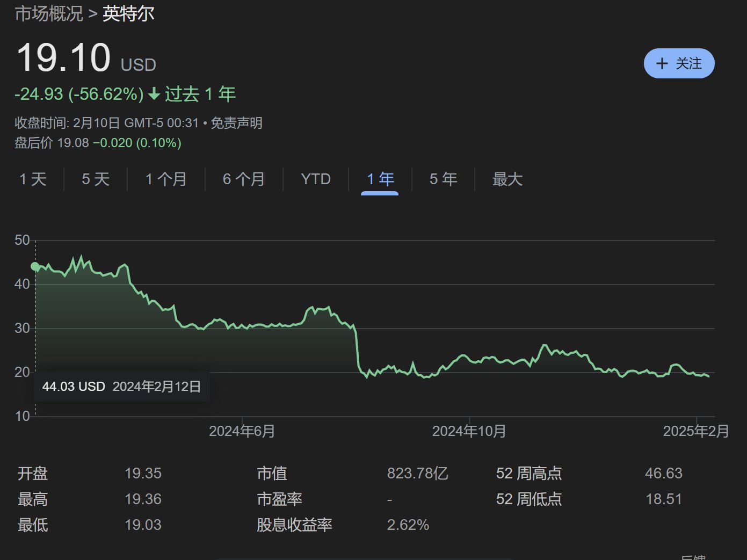747x560 pixels.
Task: Click the 2025年2月 axis label
Action: click(x=697, y=431)
